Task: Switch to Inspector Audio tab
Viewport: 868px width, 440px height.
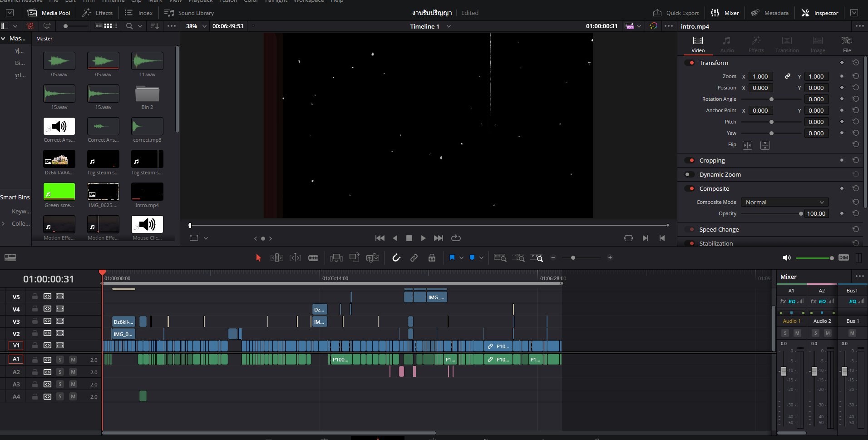Action: pyautogui.click(x=727, y=44)
